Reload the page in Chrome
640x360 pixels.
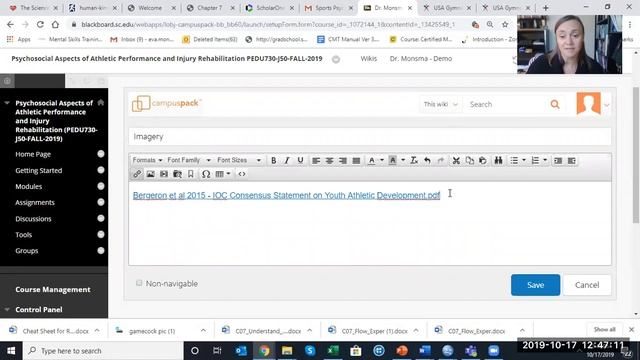(40, 24)
